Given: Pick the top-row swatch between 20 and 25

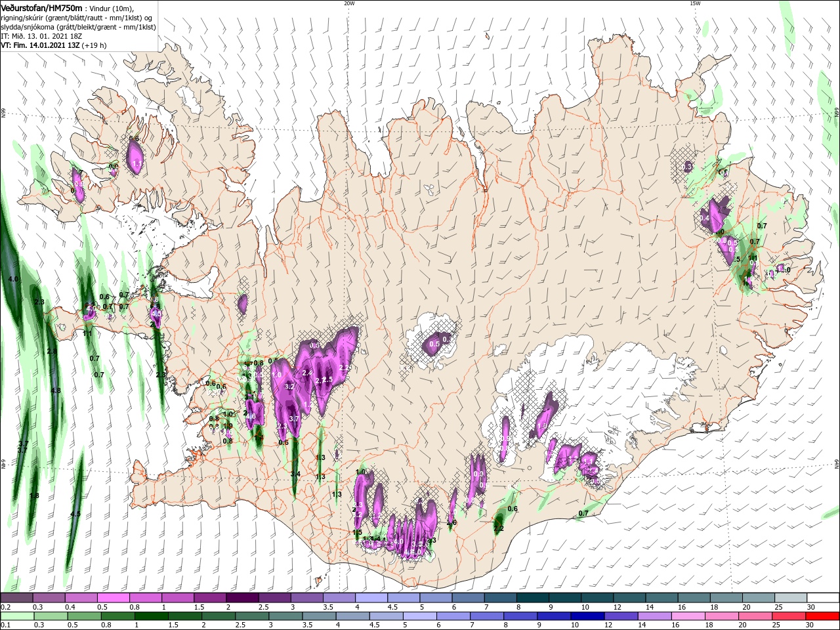Looking at the screenshot, I should 759,598.
